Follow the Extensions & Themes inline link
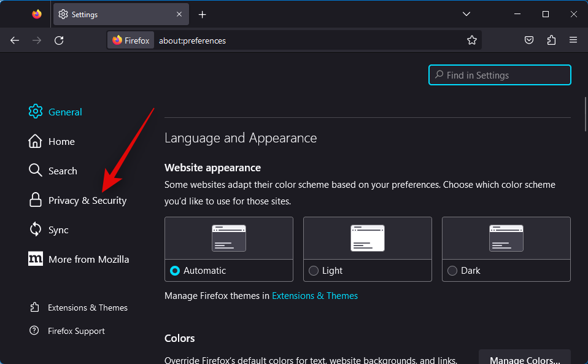This screenshot has height=364, width=588. click(x=314, y=296)
